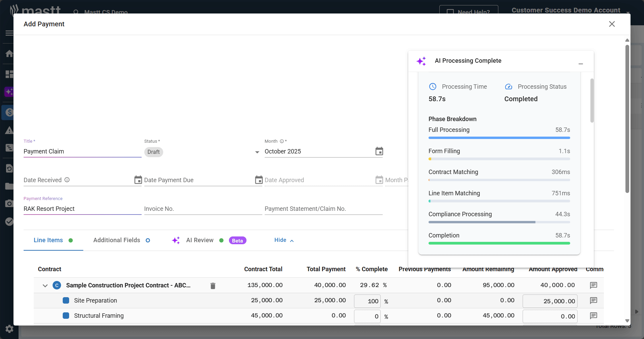Click the Invoice No. field
The width and height of the screenshot is (644, 339).
[x=203, y=209]
